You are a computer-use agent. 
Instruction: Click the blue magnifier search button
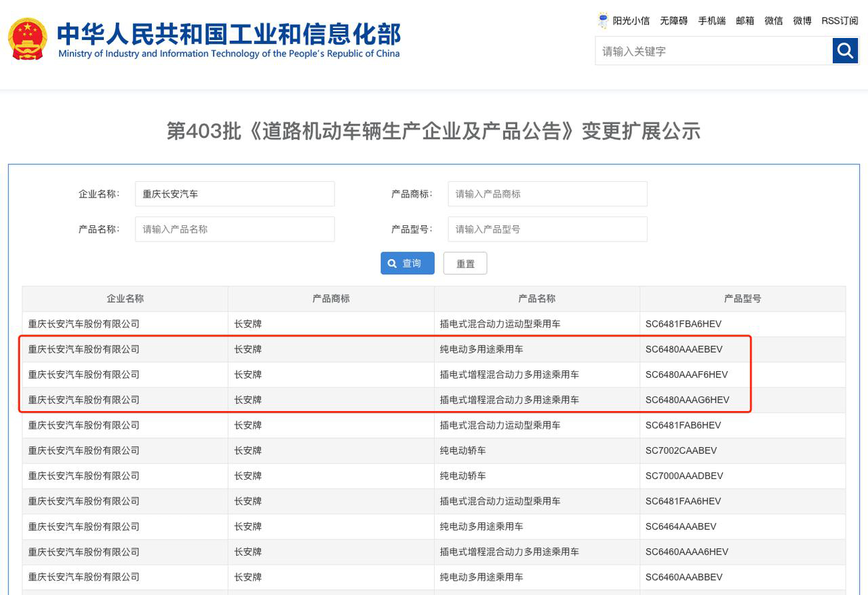tap(845, 51)
